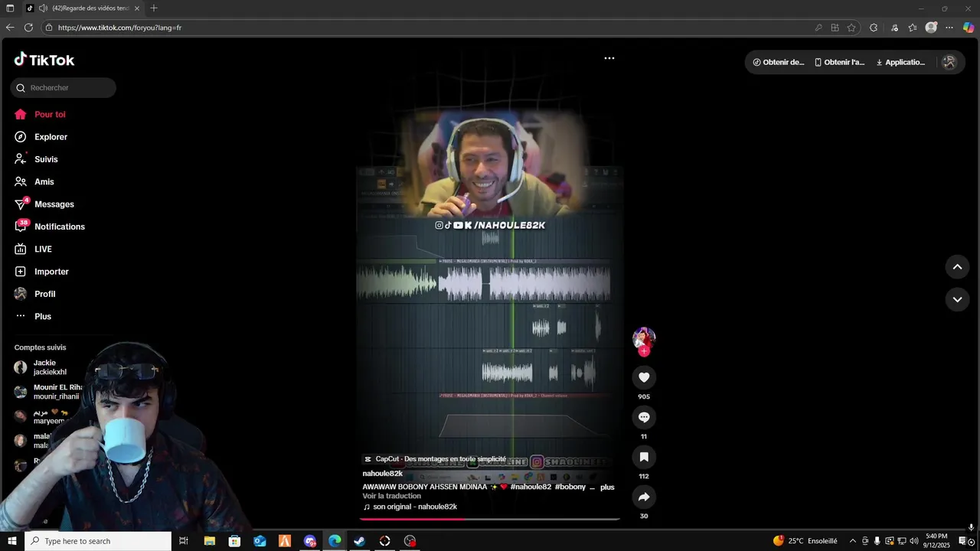Open the nahoule82k username link

coord(383,474)
